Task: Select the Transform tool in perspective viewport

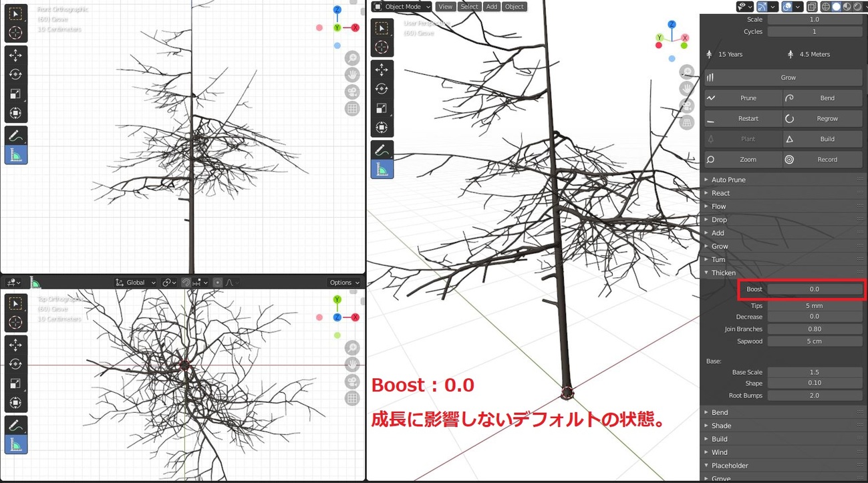Action: (382, 128)
